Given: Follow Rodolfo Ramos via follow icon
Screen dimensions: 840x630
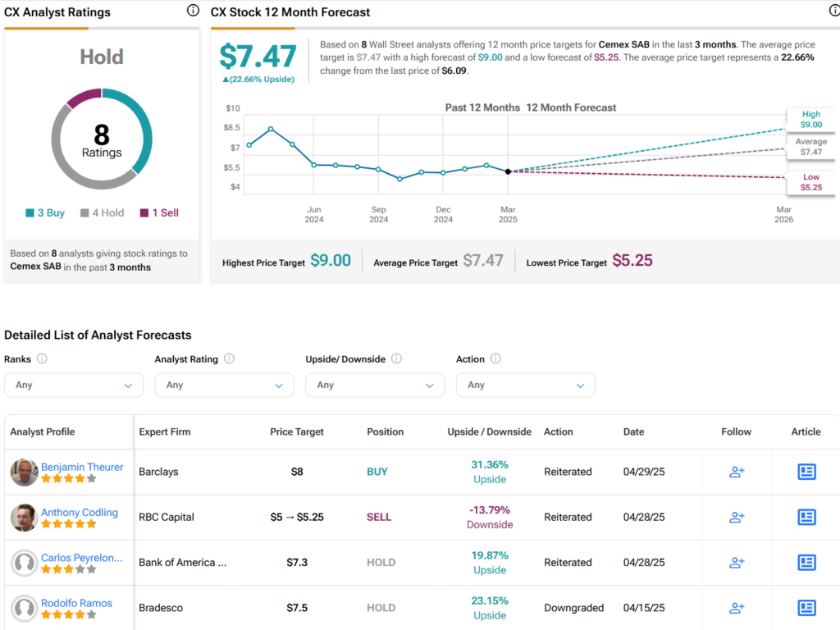Looking at the screenshot, I should coord(737,608).
